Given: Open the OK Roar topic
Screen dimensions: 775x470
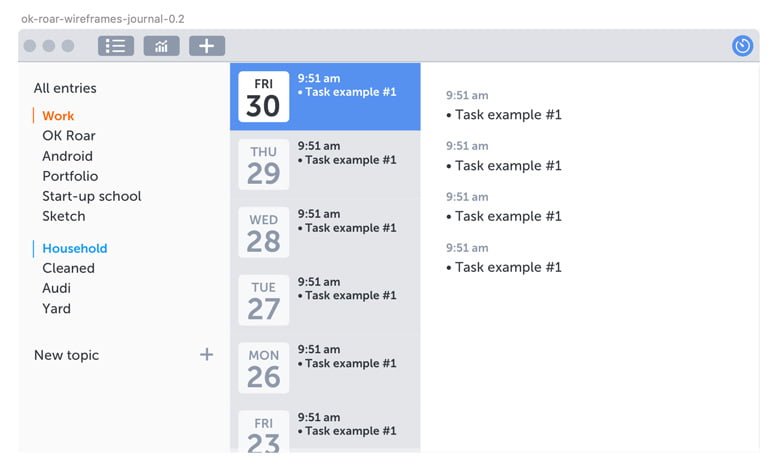Looking at the screenshot, I should coord(69,136).
